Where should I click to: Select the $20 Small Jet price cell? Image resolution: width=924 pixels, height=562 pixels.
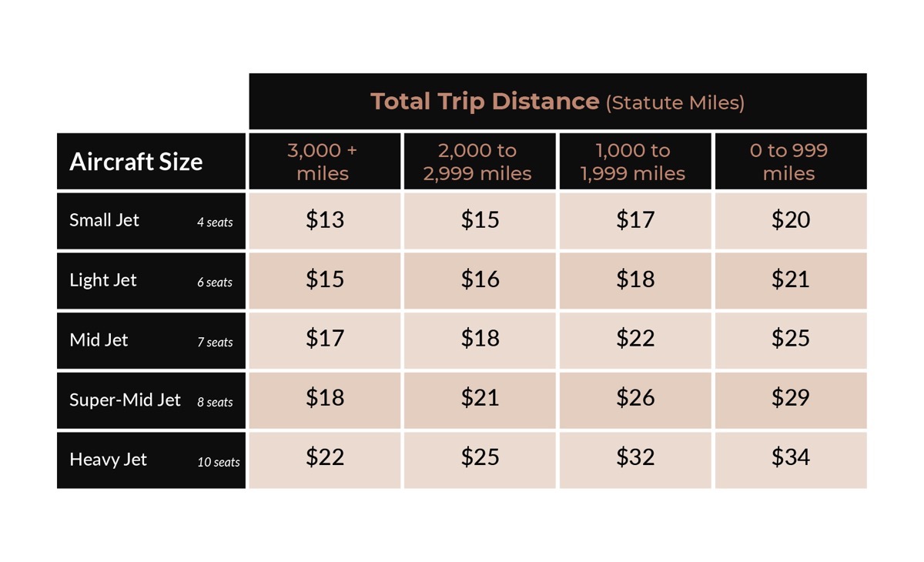click(790, 220)
